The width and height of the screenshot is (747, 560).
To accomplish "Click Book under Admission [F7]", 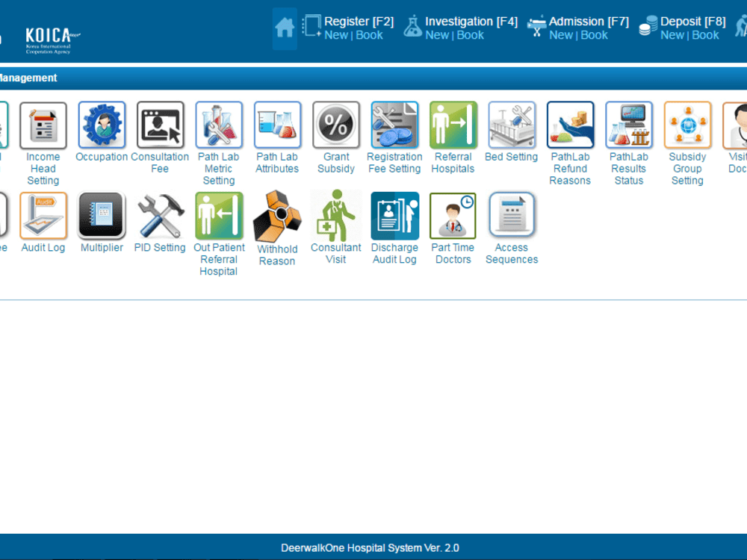I will [x=594, y=35].
